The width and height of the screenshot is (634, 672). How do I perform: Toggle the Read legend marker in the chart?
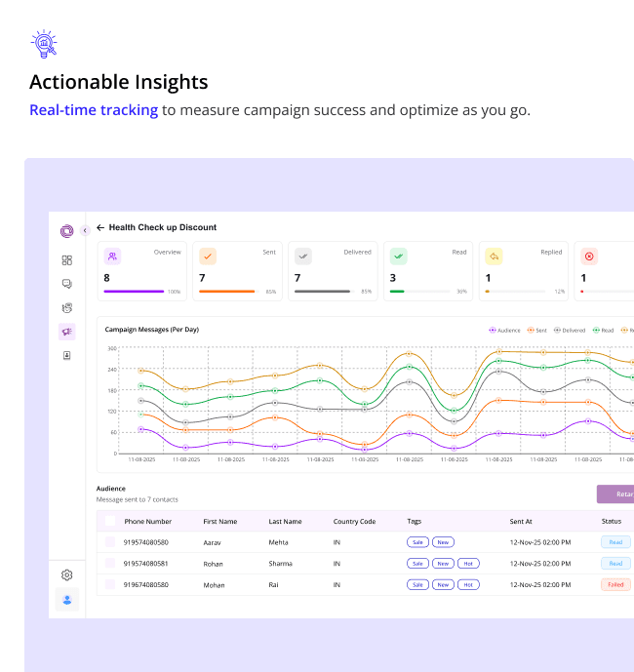[596, 330]
